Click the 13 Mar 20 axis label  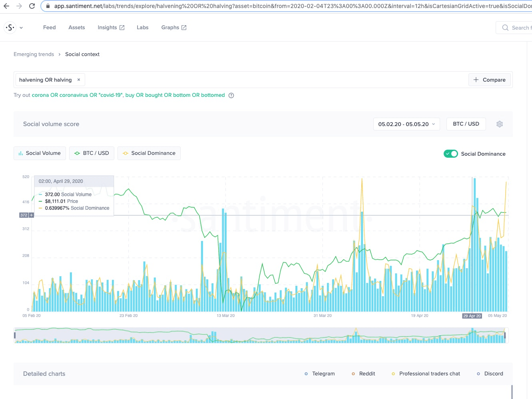(226, 316)
